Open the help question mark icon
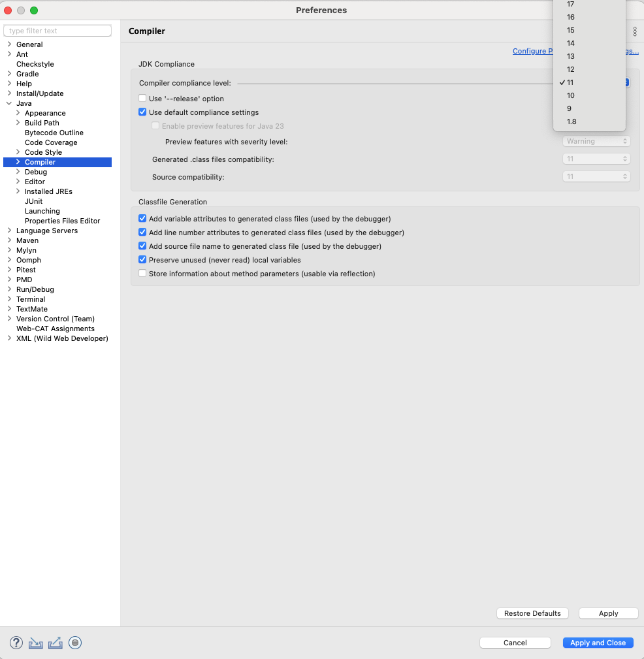Viewport: 644px width, 659px height. point(16,643)
